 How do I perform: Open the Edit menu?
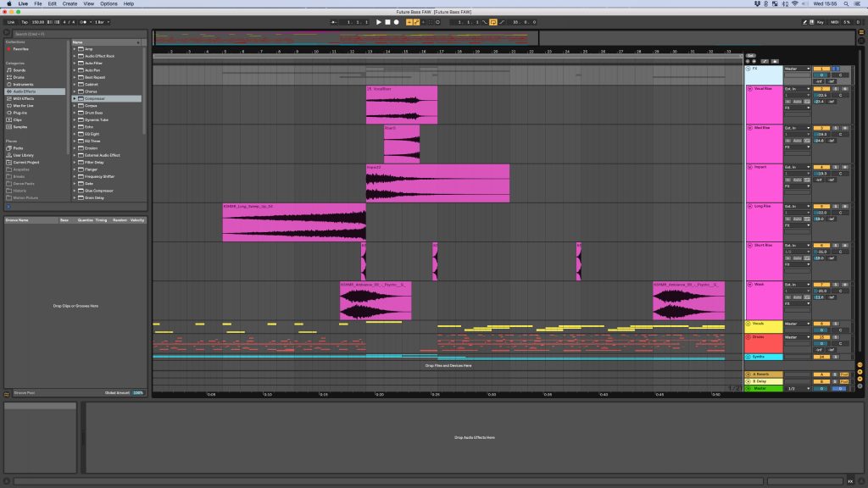[x=52, y=4]
